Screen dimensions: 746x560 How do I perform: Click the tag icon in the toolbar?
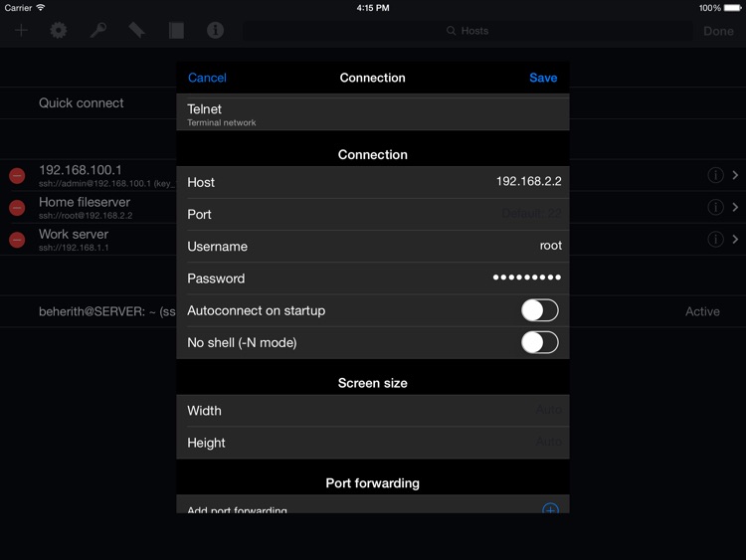tap(137, 31)
